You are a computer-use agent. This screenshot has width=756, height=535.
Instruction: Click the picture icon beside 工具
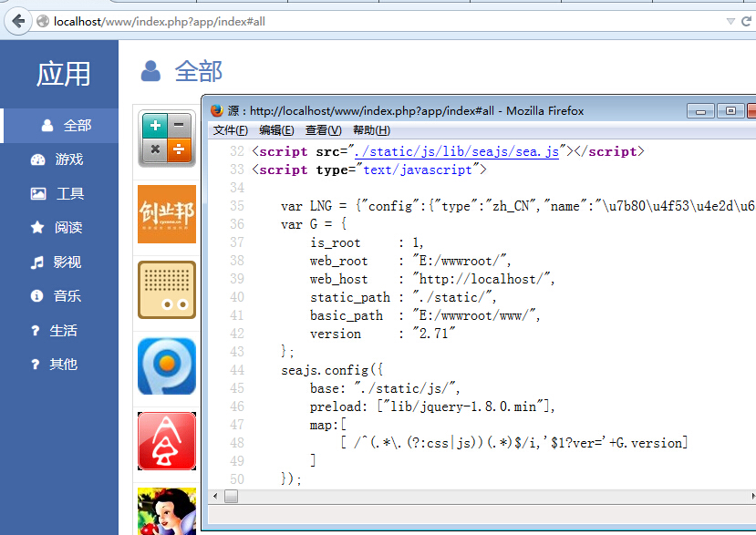pyautogui.click(x=38, y=194)
